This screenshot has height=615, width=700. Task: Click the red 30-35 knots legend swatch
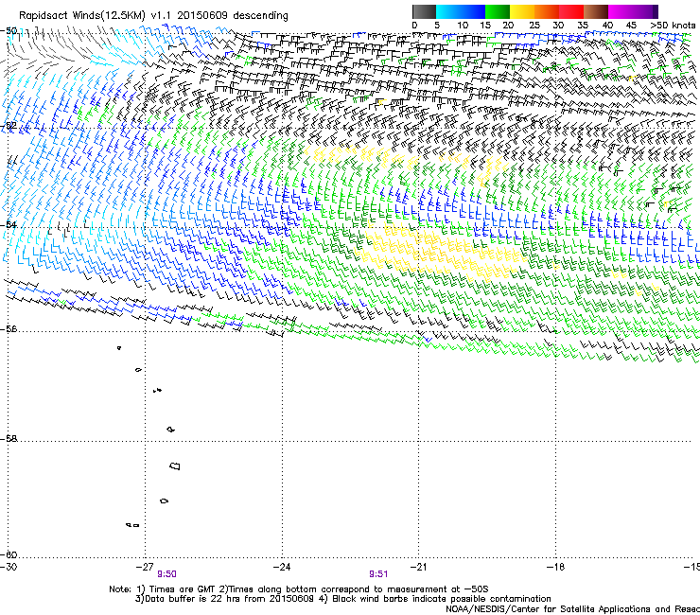click(571, 11)
